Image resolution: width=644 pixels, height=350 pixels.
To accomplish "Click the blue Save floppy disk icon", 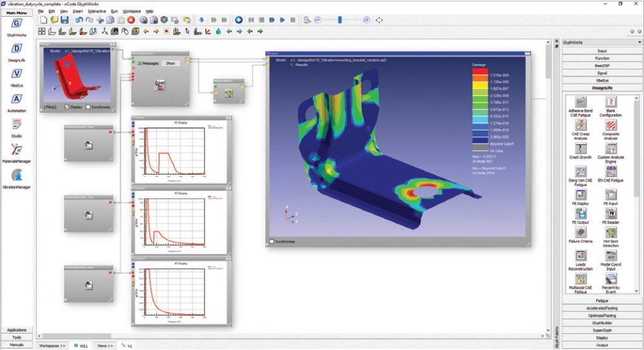I will (64, 19).
